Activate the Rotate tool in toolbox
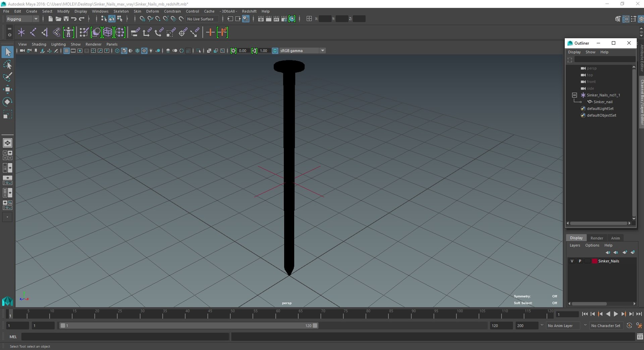The image size is (644, 350). point(7,102)
